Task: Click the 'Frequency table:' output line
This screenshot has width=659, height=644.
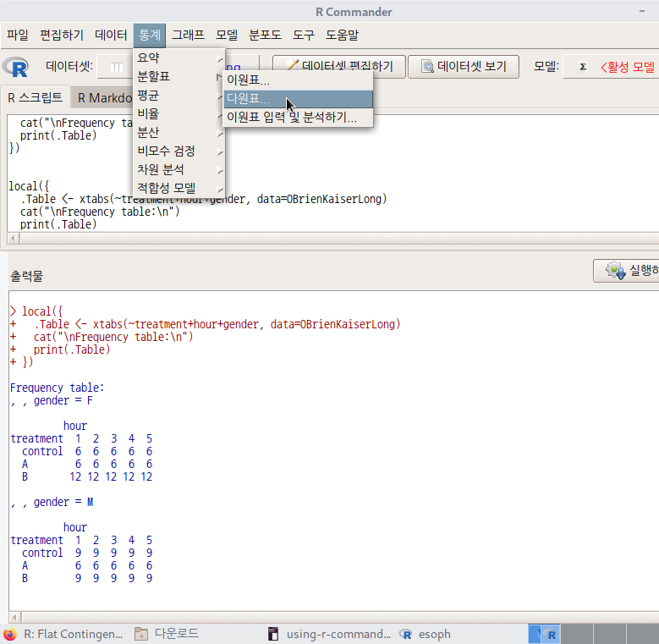Action: point(57,388)
